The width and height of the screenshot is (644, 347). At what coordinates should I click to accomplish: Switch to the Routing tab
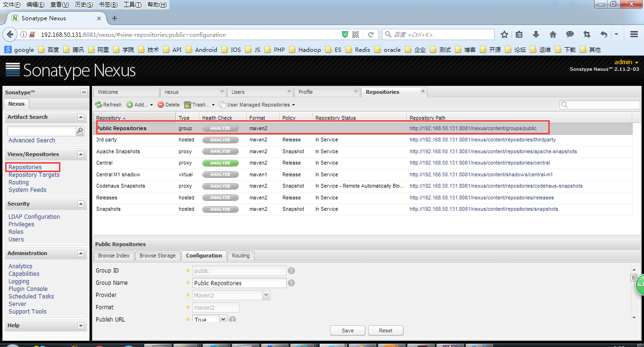pyautogui.click(x=240, y=256)
